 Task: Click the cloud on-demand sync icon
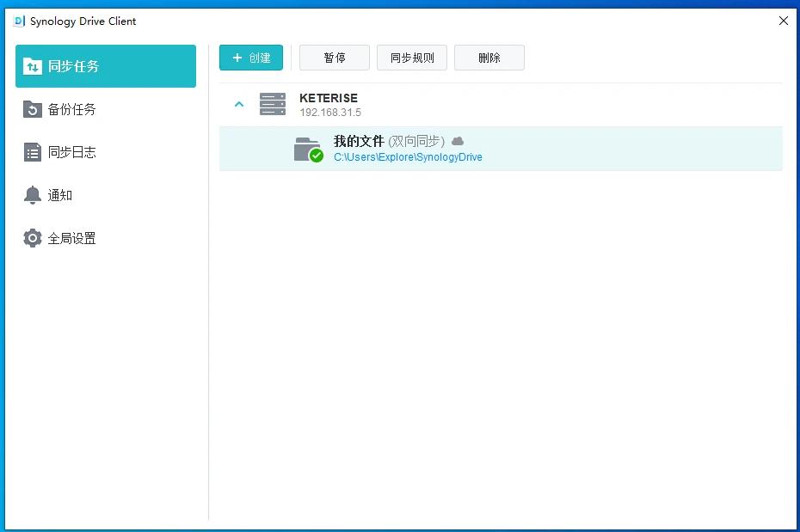pyautogui.click(x=458, y=141)
